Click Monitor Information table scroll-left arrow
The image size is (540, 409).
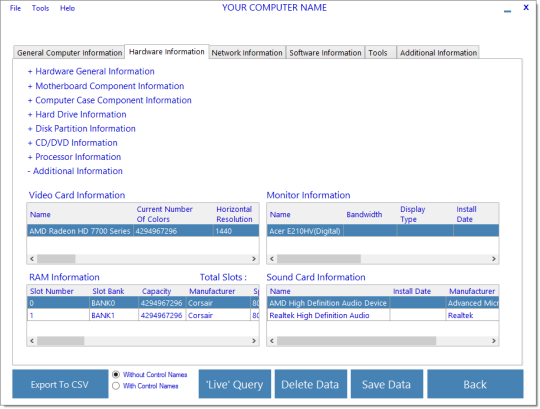(272, 259)
